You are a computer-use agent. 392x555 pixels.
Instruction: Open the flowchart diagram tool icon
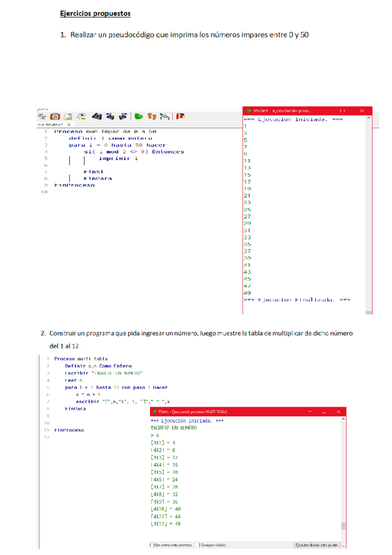coord(165,116)
